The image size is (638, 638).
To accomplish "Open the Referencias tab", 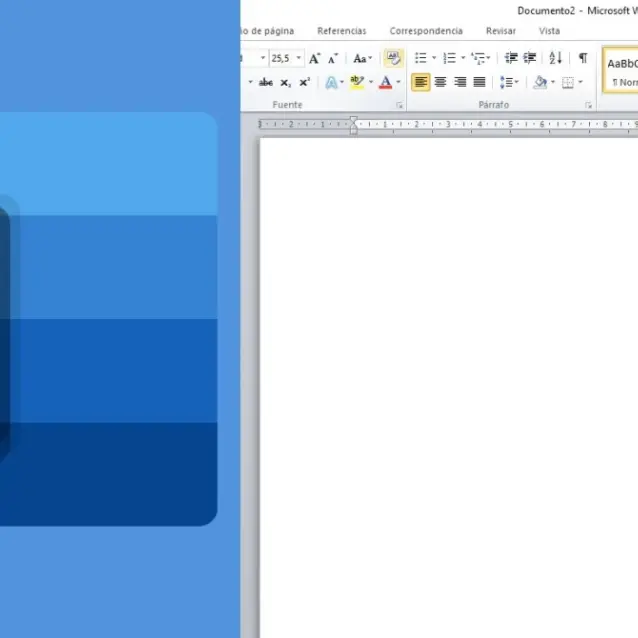I will [x=342, y=31].
